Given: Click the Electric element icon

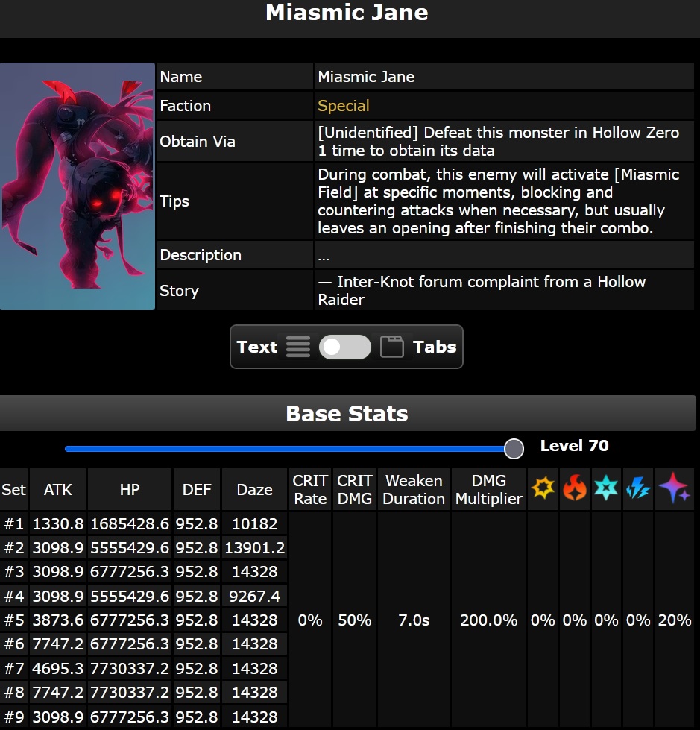Looking at the screenshot, I should (638, 489).
